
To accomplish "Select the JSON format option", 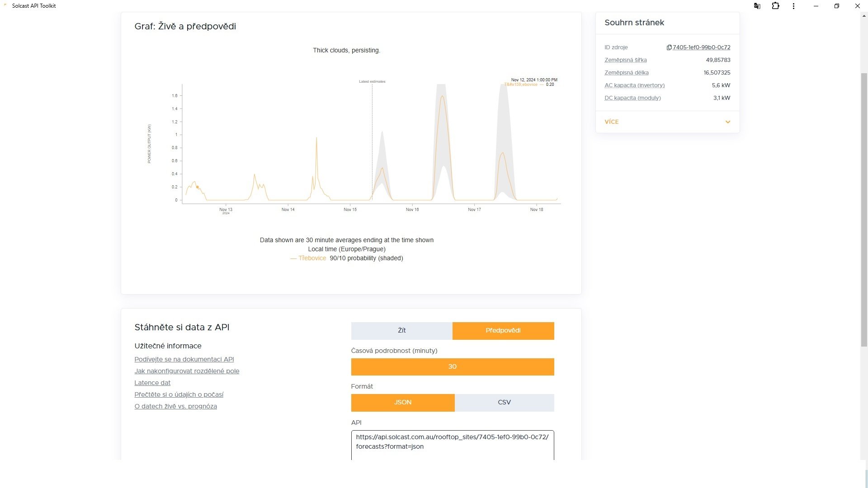I will (x=402, y=402).
